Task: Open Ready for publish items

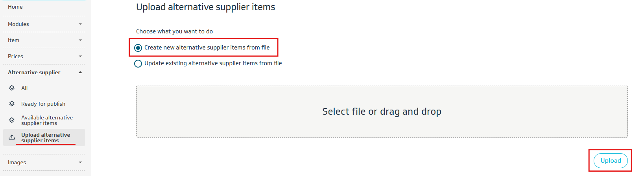Action: tap(43, 104)
